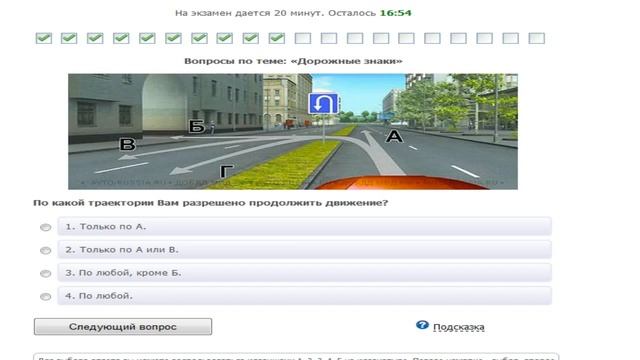Select radio button for answer 1 'Только по А'
Image resolution: width=640 pixels, height=360 pixels.
pos(46,227)
